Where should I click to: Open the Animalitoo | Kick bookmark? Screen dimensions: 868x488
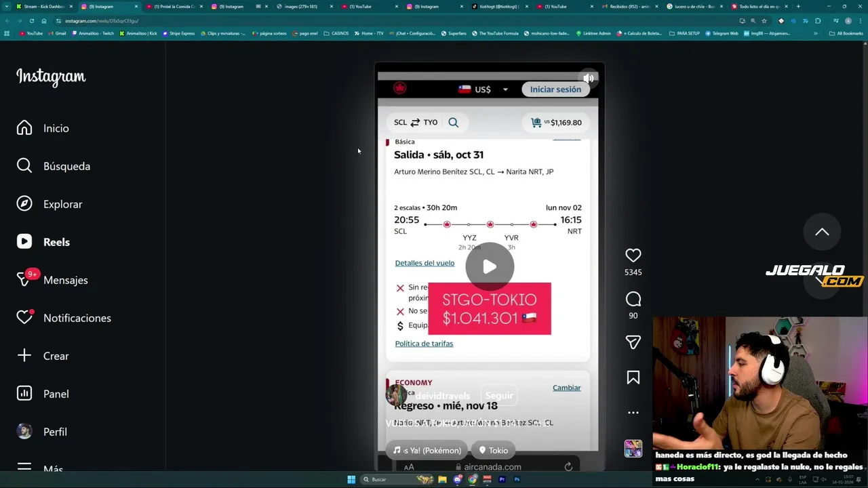tap(138, 33)
